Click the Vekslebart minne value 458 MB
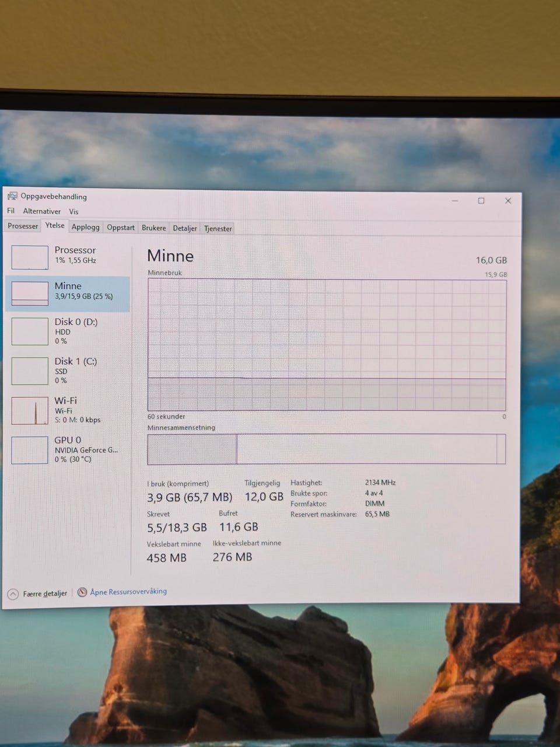The height and width of the screenshot is (747, 560). pyautogui.click(x=166, y=558)
